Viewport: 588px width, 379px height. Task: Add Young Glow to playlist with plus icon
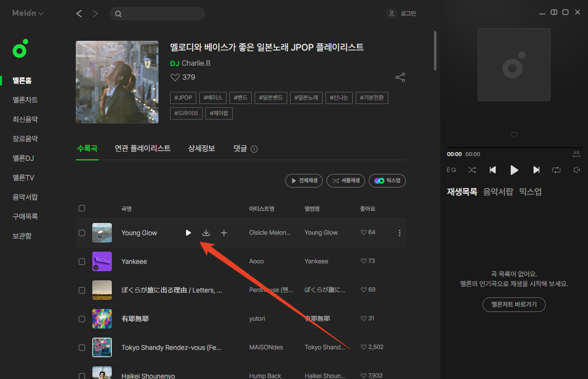224,233
